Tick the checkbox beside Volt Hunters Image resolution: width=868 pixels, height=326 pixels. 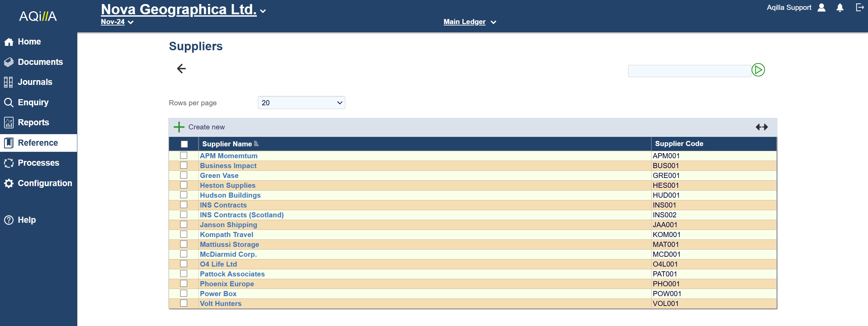click(184, 303)
